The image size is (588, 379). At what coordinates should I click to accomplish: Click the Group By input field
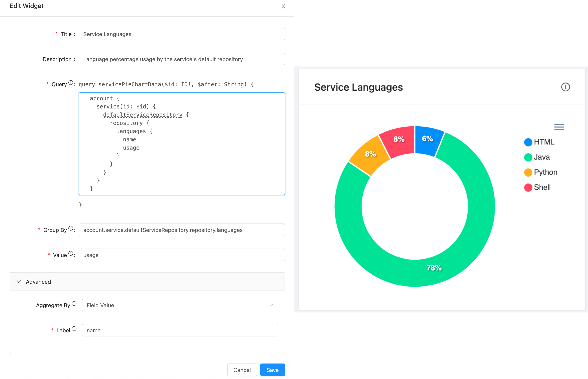click(182, 230)
